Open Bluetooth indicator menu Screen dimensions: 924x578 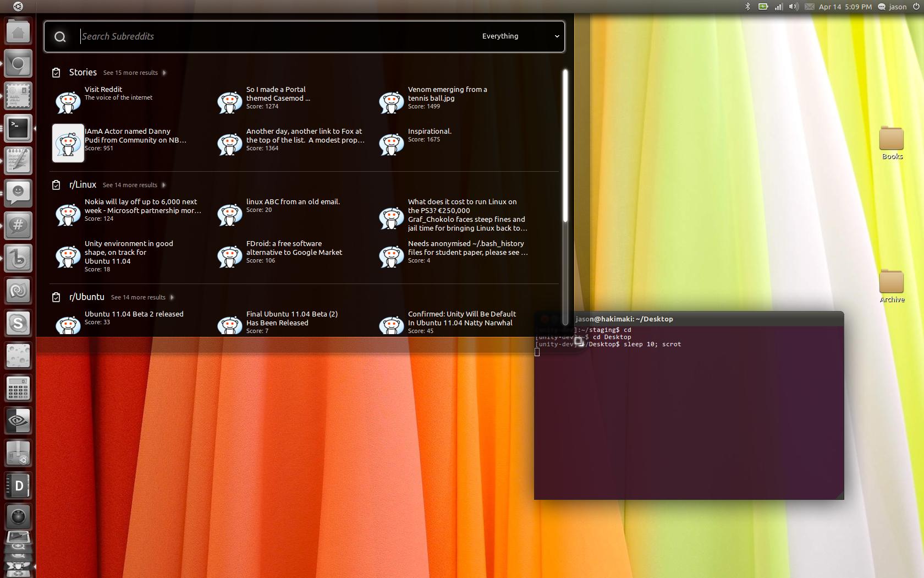747,7
